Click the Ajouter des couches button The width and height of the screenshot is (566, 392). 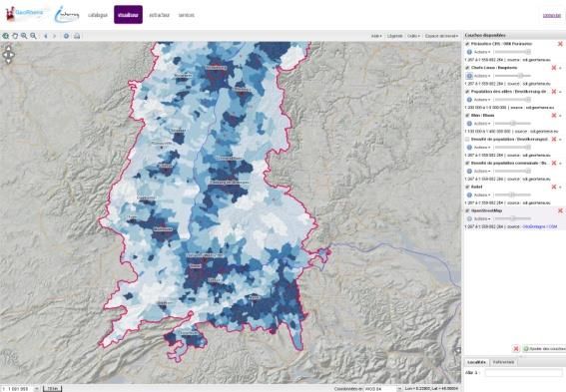point(545,349)
